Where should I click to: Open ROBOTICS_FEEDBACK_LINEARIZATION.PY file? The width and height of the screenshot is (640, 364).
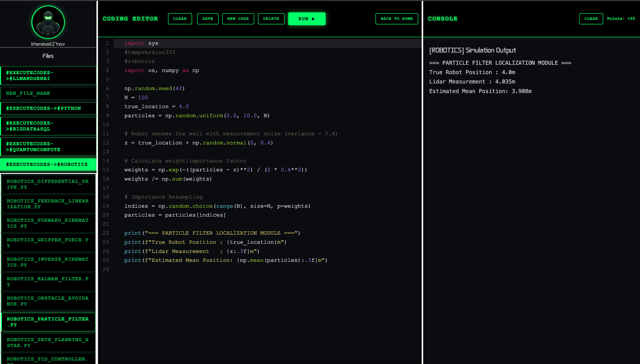click(x=48, y=204)
